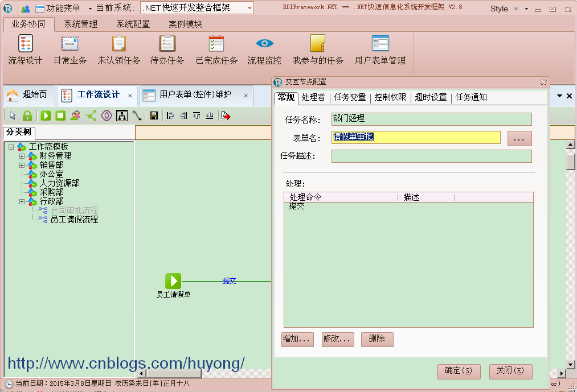Switch to the 处理者 tab

pyautogui.click(x=313, y=97)
